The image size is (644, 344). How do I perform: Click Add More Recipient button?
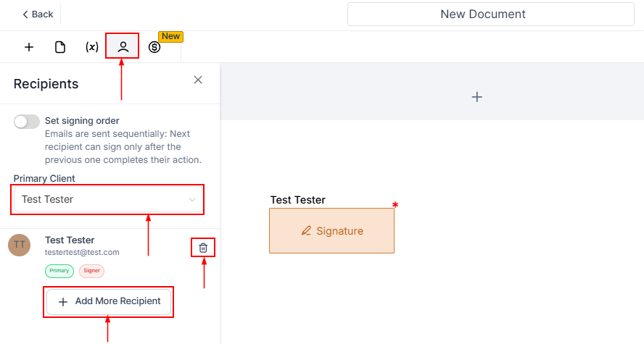coord(109,302)
